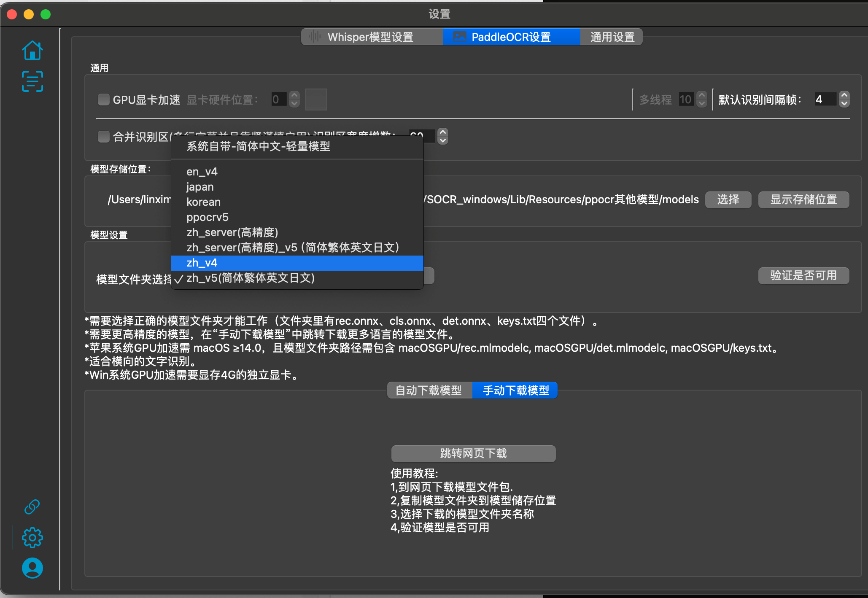The image size is (868, 598).
Task: Click the 多线程 stepper arrows
Action: (x=702, y=100)
